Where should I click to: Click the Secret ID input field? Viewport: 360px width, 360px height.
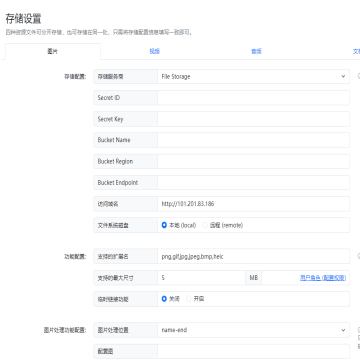[253, 98]
